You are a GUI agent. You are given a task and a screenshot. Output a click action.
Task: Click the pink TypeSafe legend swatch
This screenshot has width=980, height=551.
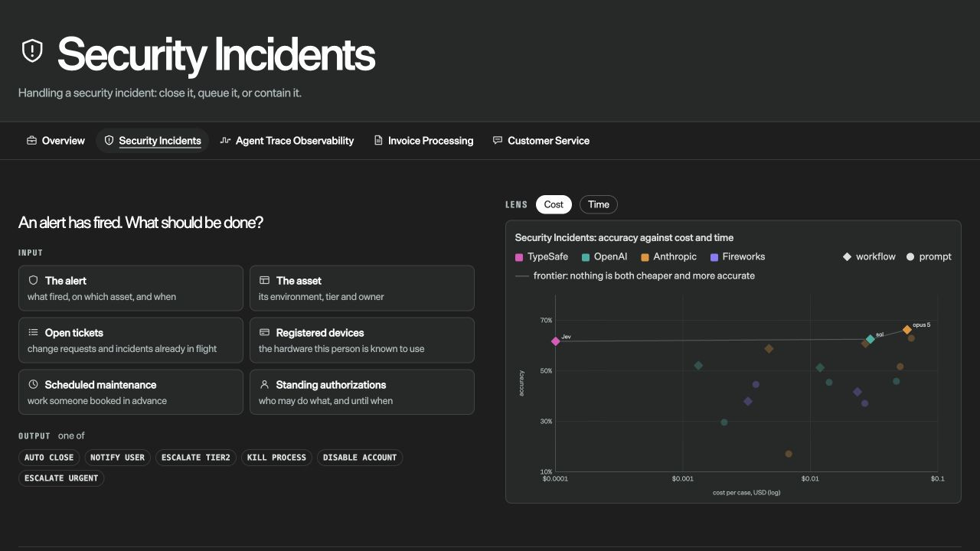coord(519,257)
